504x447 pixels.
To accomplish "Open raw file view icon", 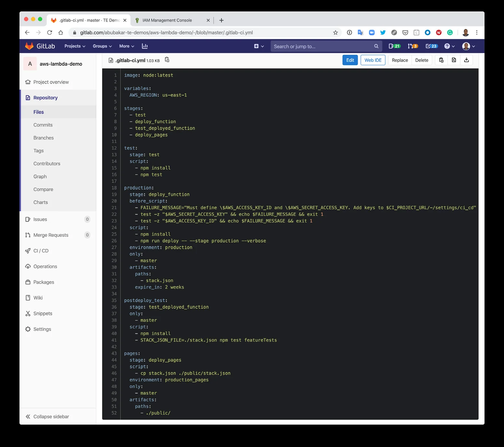I will pos(454,60).
